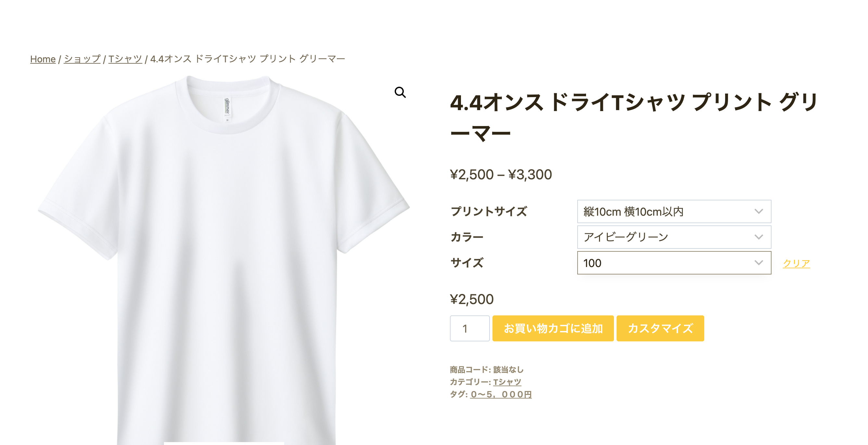Click the white T-shirt product image

click(224, 260)
